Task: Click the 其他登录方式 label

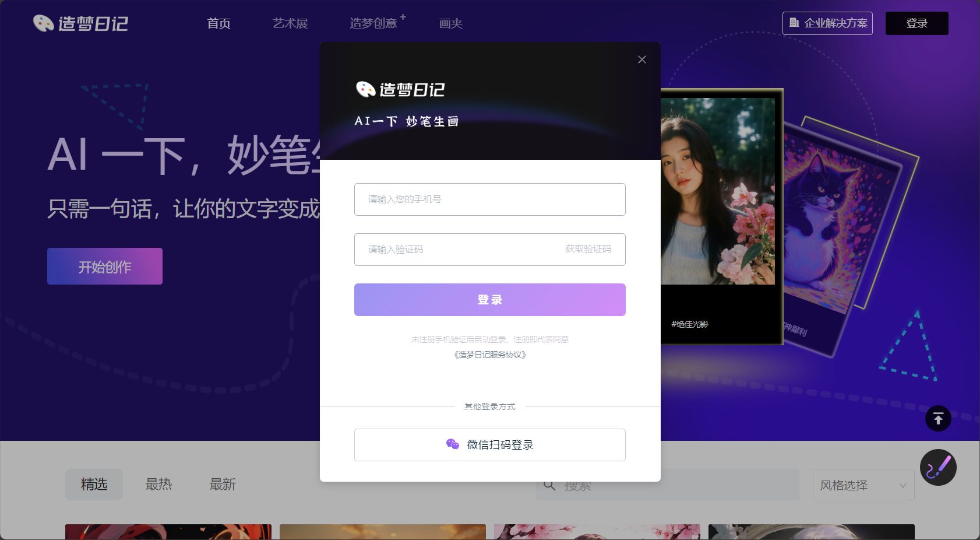Action: 490,406
